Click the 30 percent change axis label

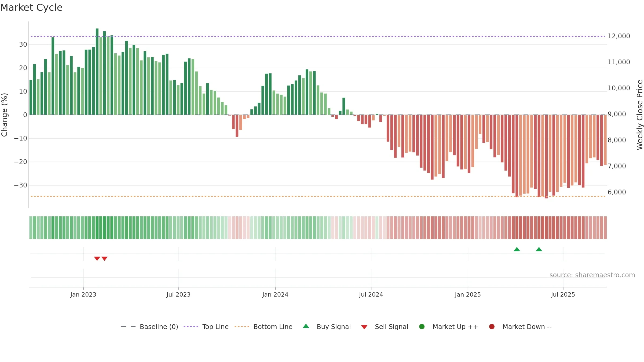tap(23, 45)
